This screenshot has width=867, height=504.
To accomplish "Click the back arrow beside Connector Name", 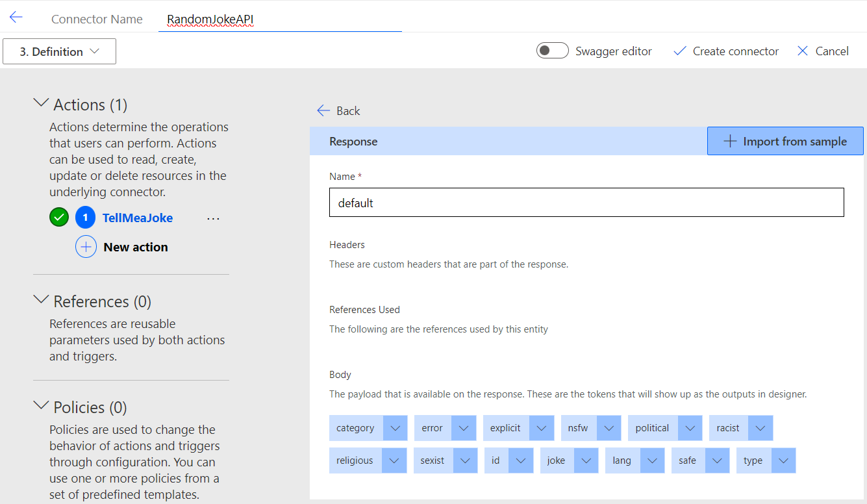I will [16, 18].
